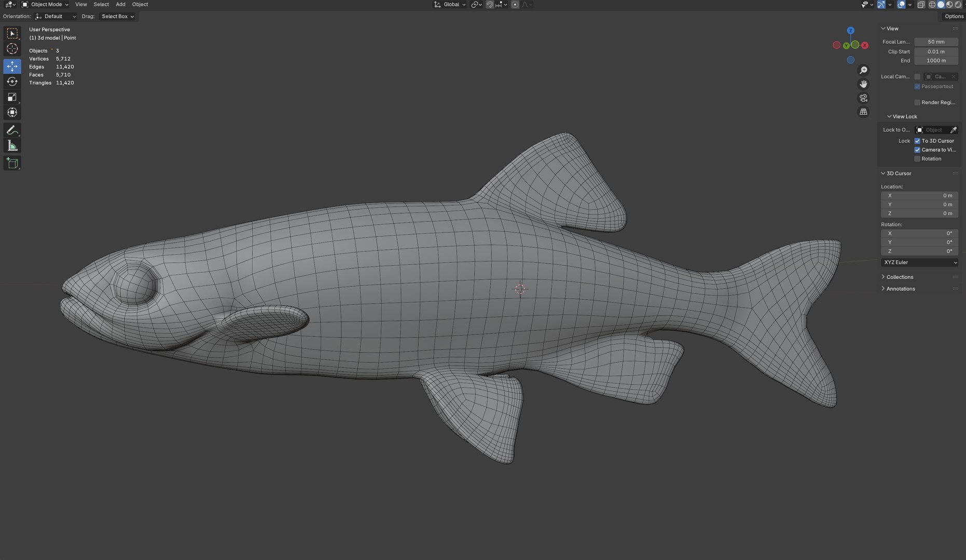Open Select Box drag dropdown
966x560 pixels.
(118, 17)
